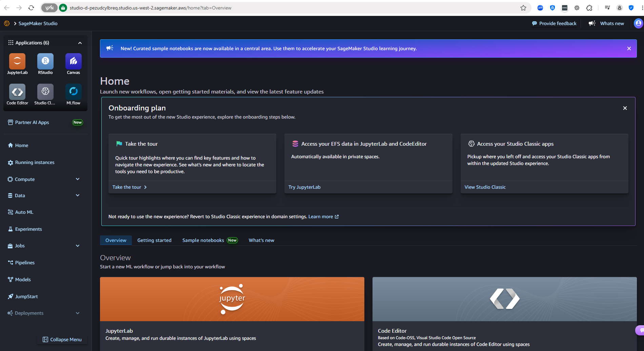Launch the MLflow application icon
644x351 pixels.
tap(73, 92)
